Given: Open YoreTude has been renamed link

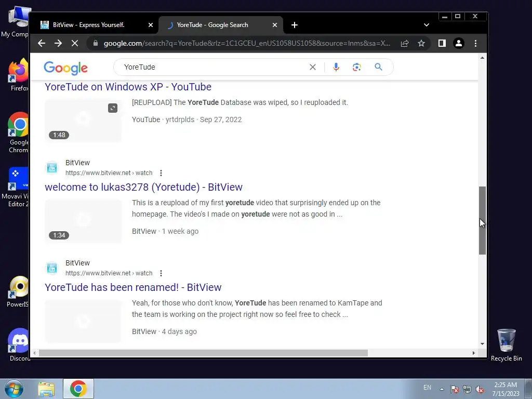Looking at the screenshot, I should pos(133,287).
